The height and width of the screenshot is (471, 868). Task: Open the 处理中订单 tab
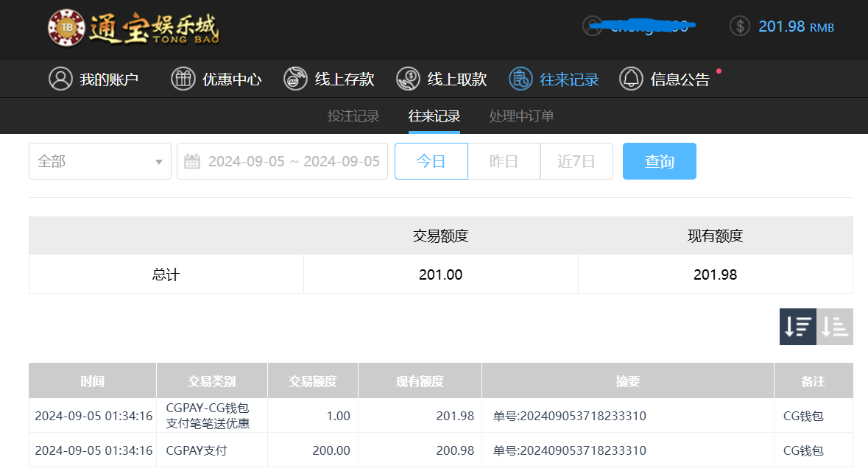(x=521, y=116)
